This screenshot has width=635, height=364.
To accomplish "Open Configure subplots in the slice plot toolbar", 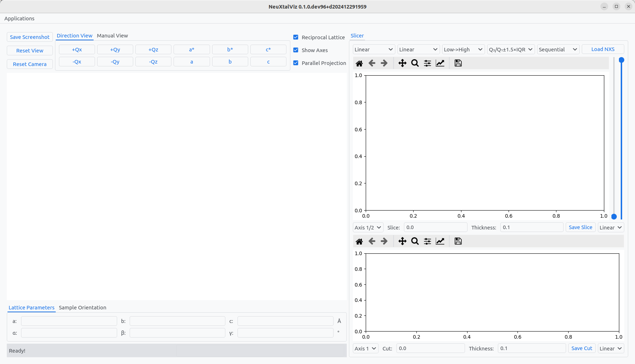I will tap(427, 63).
